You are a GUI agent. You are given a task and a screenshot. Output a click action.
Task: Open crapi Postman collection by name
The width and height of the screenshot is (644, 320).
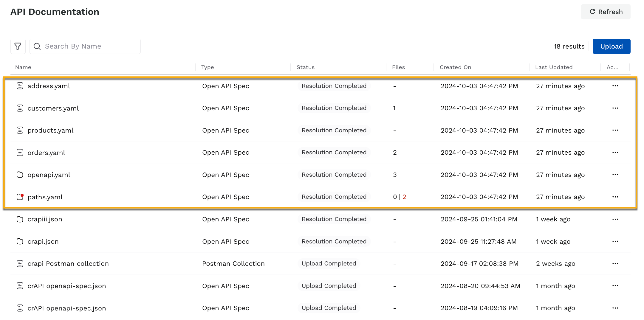68,264
